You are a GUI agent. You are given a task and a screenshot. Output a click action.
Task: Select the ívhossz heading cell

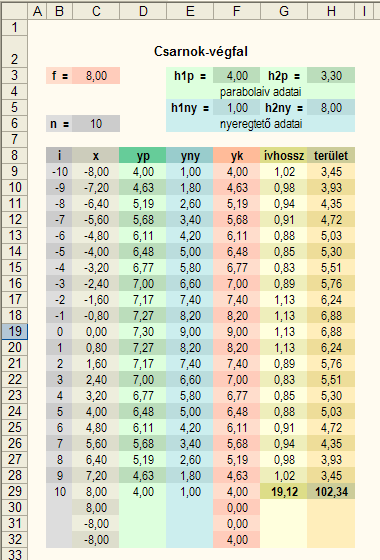pos(284,156)
